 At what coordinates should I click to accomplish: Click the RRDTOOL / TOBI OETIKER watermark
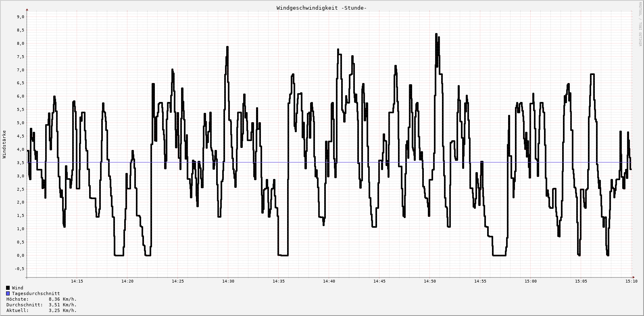640,24
